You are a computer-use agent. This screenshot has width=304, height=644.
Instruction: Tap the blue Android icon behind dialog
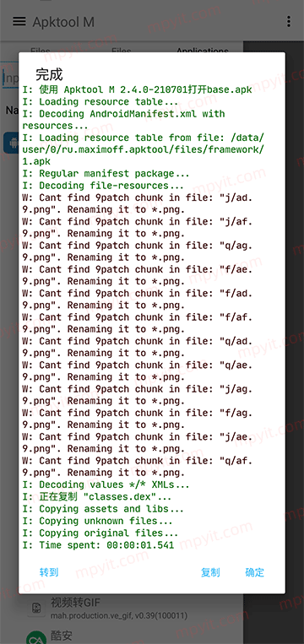[11, 143]
